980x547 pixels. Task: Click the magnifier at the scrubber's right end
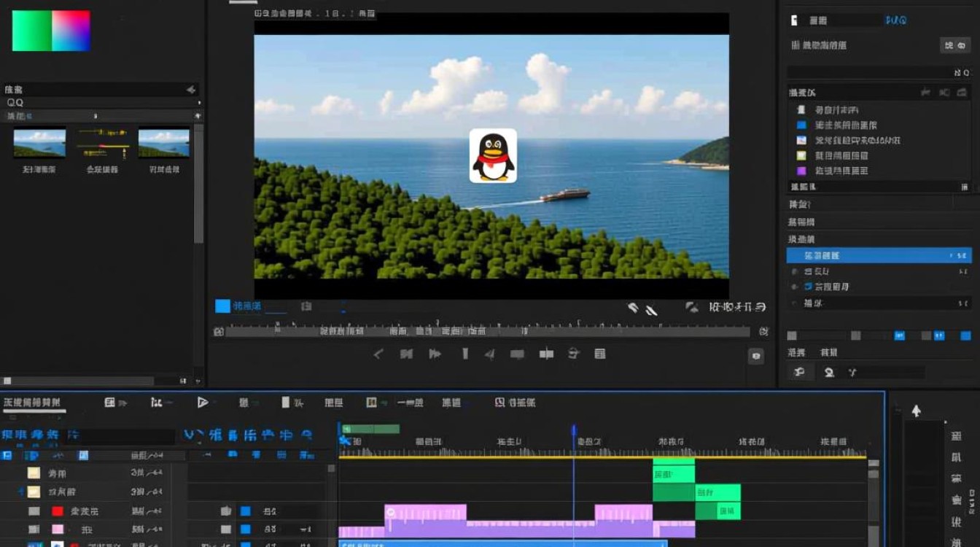tap(763, 332)
